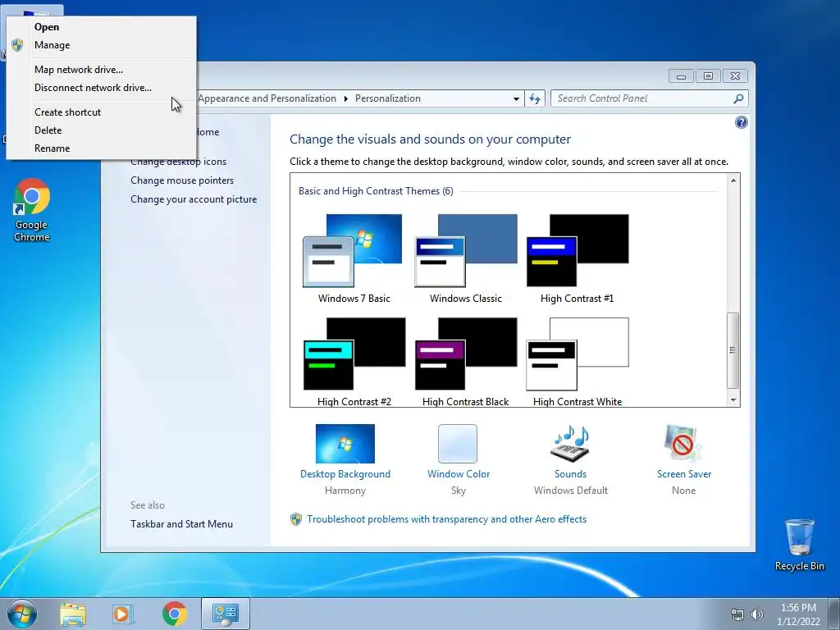Minimize the Personalization window

point(681,76)
